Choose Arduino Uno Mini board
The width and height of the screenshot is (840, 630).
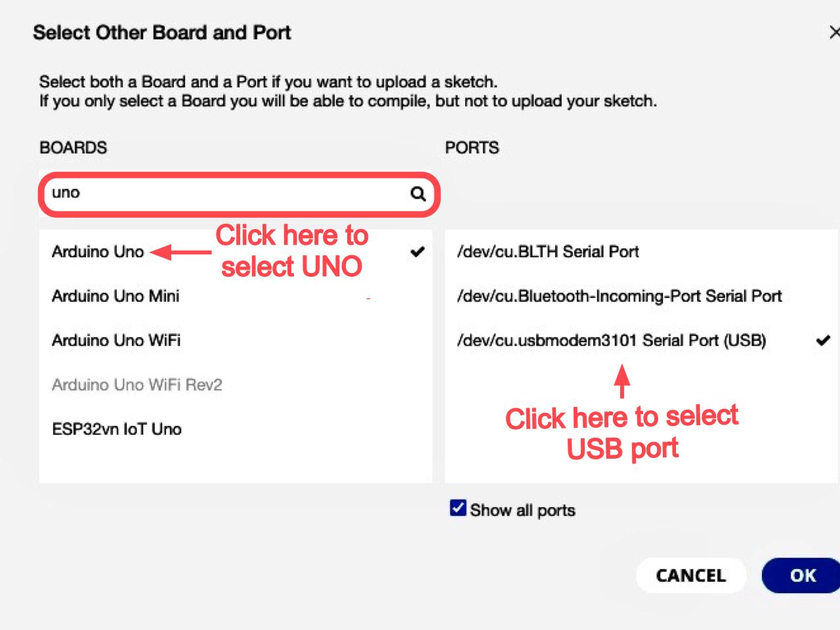click(x=236, y=296)
